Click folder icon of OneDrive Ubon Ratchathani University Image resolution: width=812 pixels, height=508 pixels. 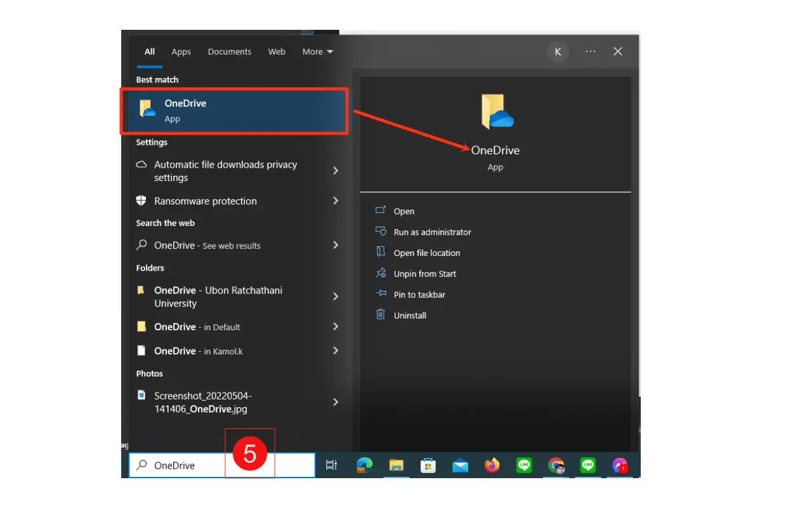point(141,290)
